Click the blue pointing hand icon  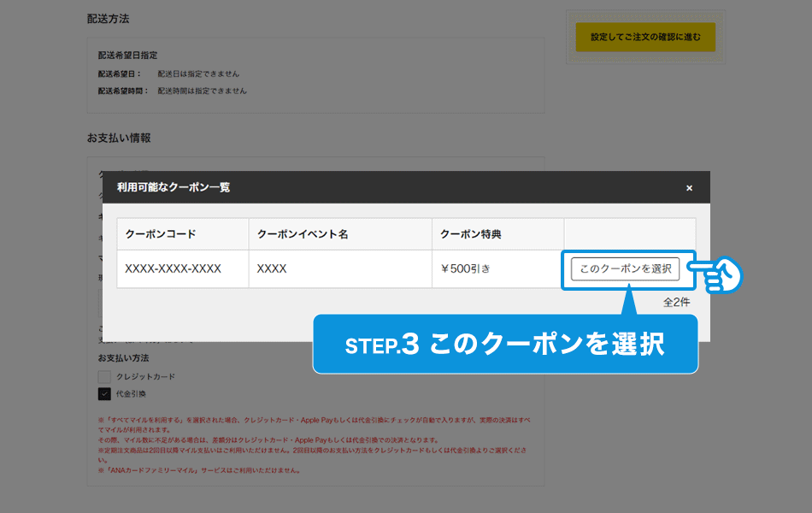point(717,275)
